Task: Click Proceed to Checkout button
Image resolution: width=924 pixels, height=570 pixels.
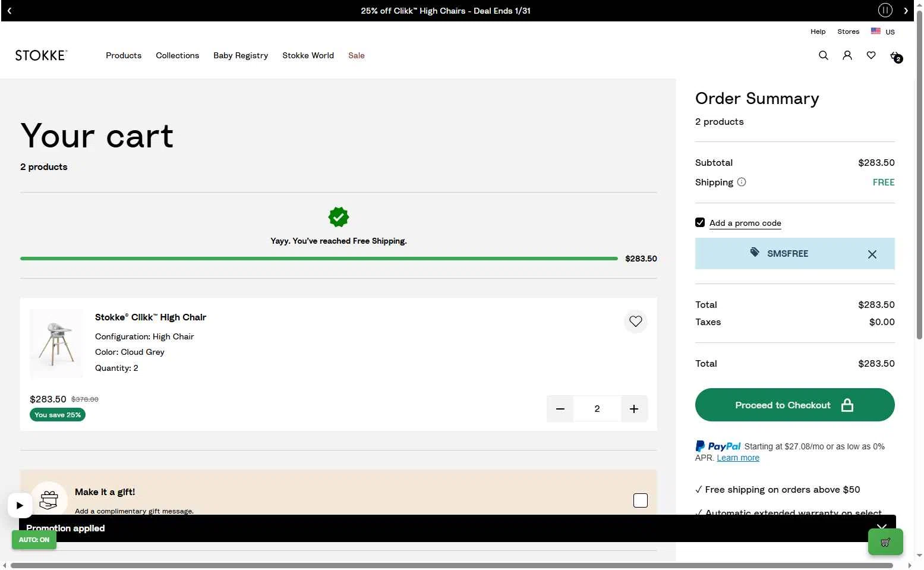Action: click(x=794, y=405)
